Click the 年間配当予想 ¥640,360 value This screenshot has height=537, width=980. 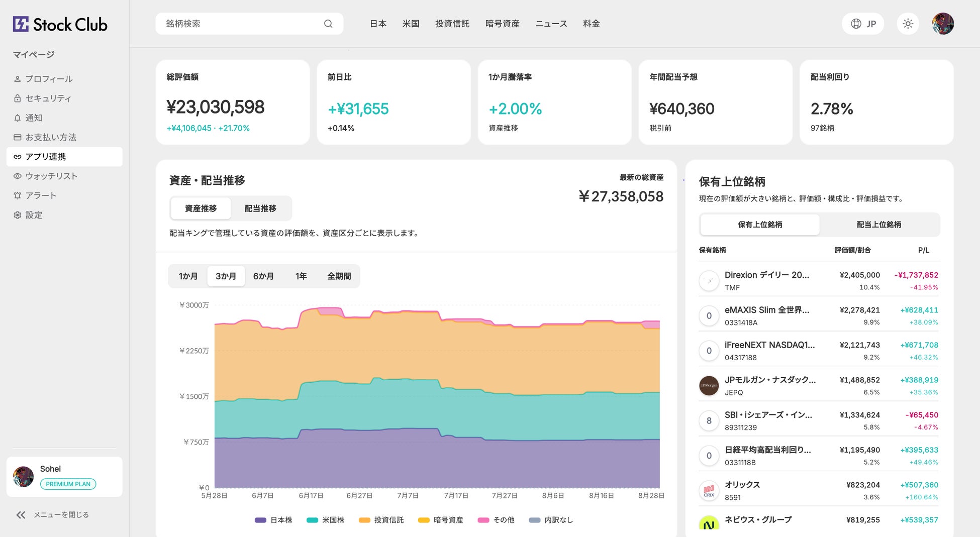tap(682, 109)
